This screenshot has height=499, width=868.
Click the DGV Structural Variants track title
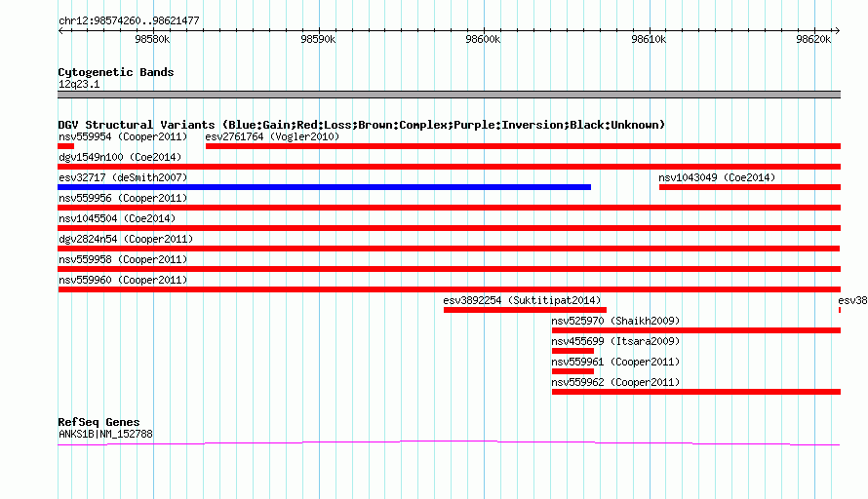pos(362,125)
